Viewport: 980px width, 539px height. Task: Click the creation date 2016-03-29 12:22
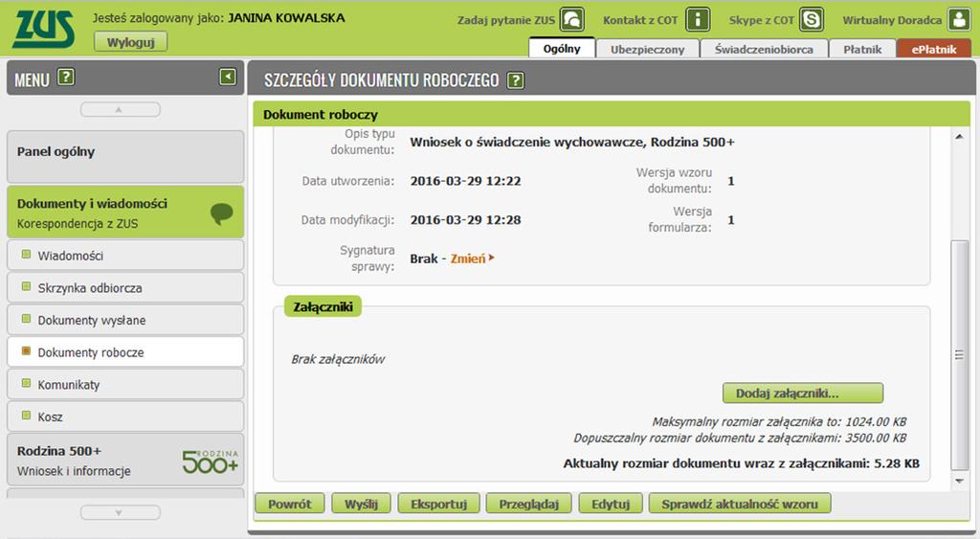[x=466, y=181]
